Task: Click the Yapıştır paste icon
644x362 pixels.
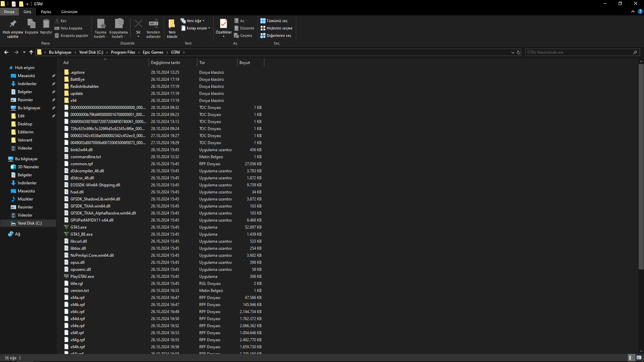Action: pyautogui.click(x=46, y=24)
